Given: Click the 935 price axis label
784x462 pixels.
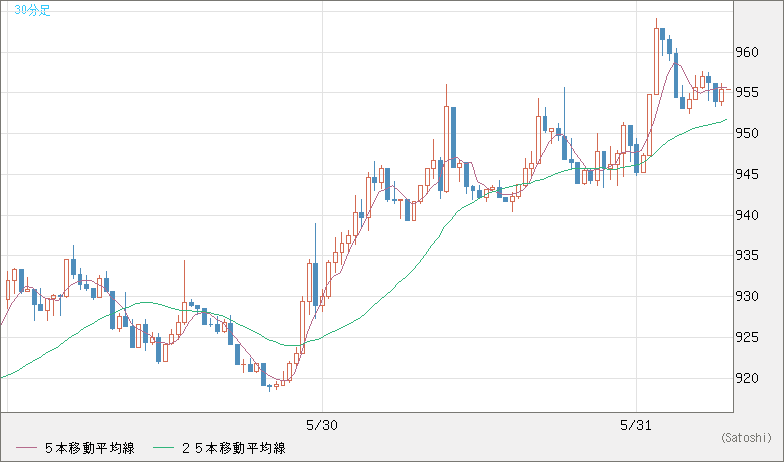Looking at the screenshot, I should (x=746, y=256).
